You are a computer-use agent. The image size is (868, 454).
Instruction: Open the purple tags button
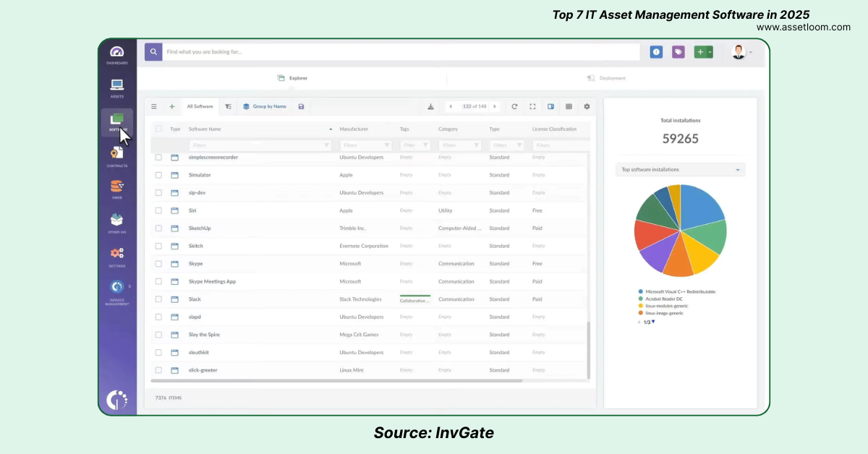(678, 52)
